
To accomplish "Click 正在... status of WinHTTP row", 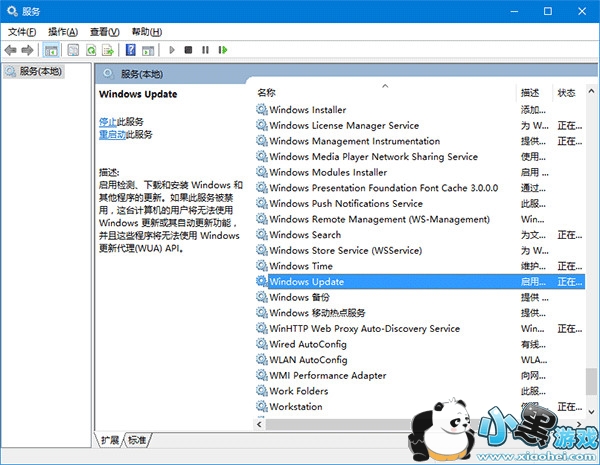I will click(570, 329).
